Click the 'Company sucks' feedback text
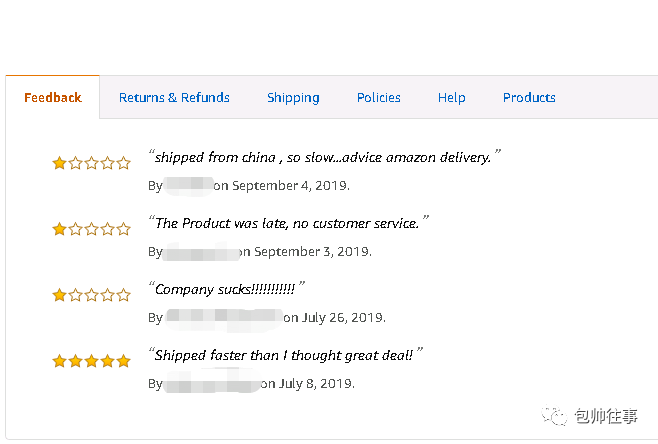Screen dimensions: 658x444 [x=227, y=289]
